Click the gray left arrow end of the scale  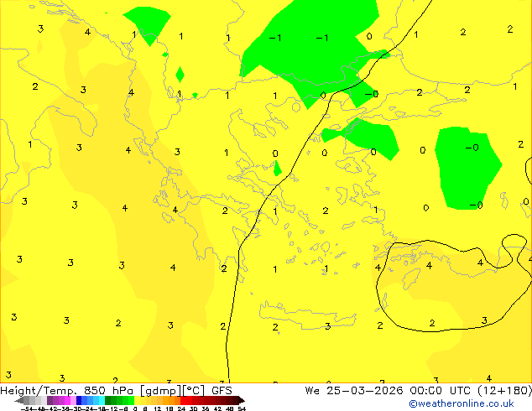point(19,401)
